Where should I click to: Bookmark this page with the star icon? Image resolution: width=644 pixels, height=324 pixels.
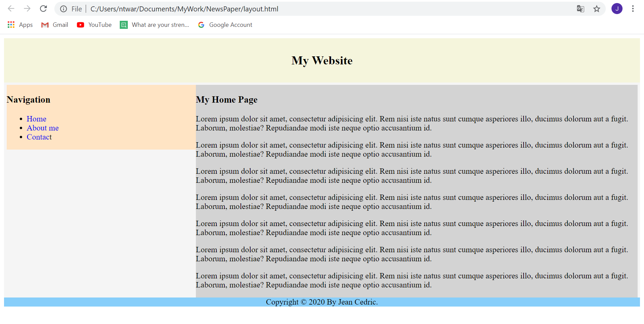597,9
